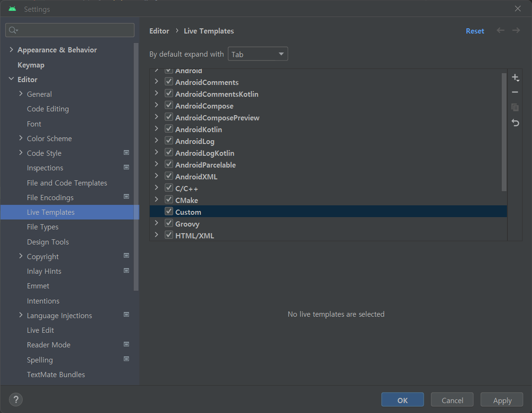
Task: Click project-level icon beside Spelling
Action: (126, 359)
